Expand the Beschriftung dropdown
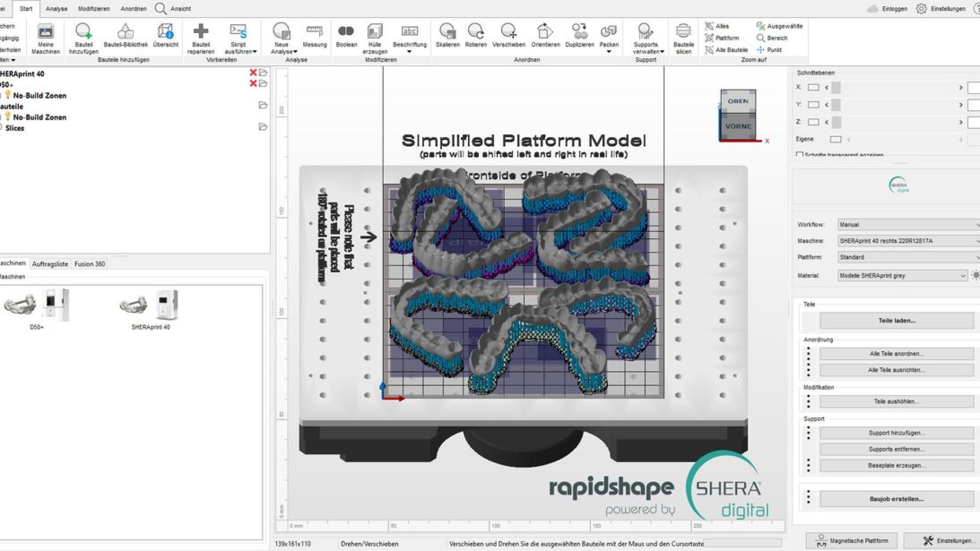Image resolution: width=980 pixels, height=551 pixels. (x=409, y=52)
